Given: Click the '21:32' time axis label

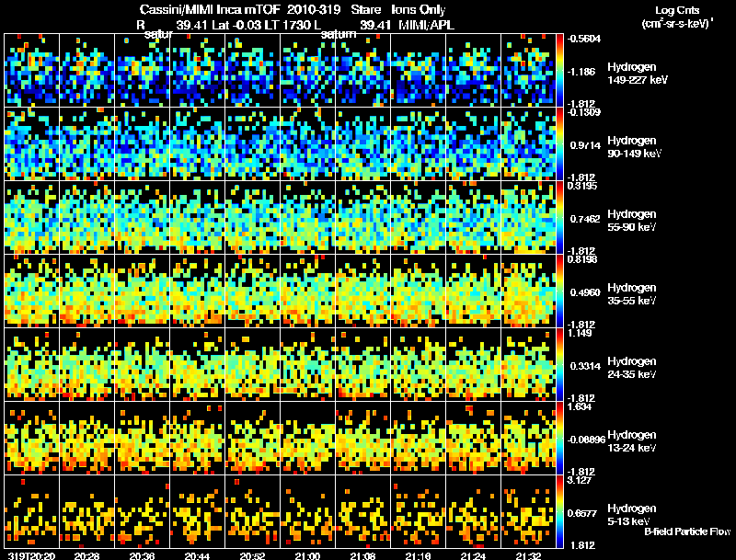Looking at the screenshot, I should coord(528,555).
